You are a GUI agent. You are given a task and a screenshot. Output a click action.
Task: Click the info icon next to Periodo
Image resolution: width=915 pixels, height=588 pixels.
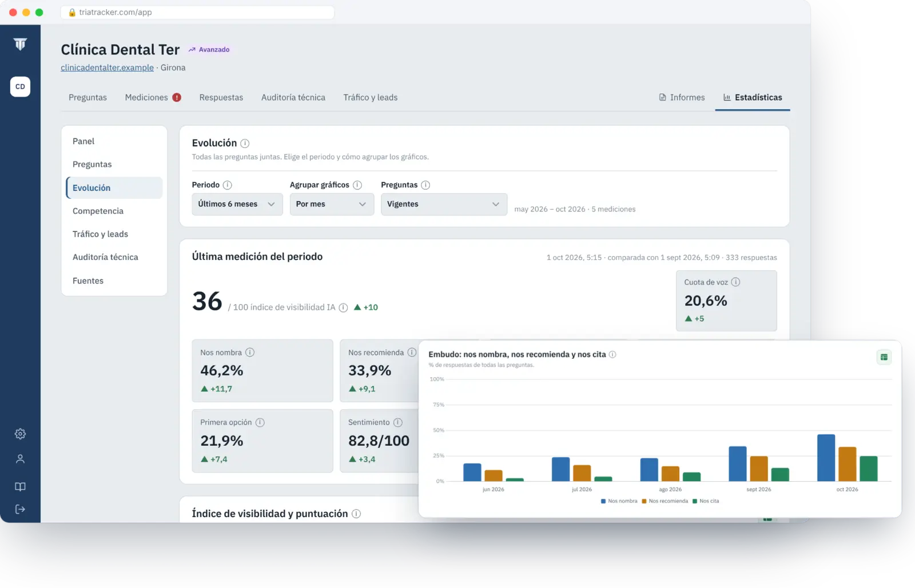coord(227,185)
